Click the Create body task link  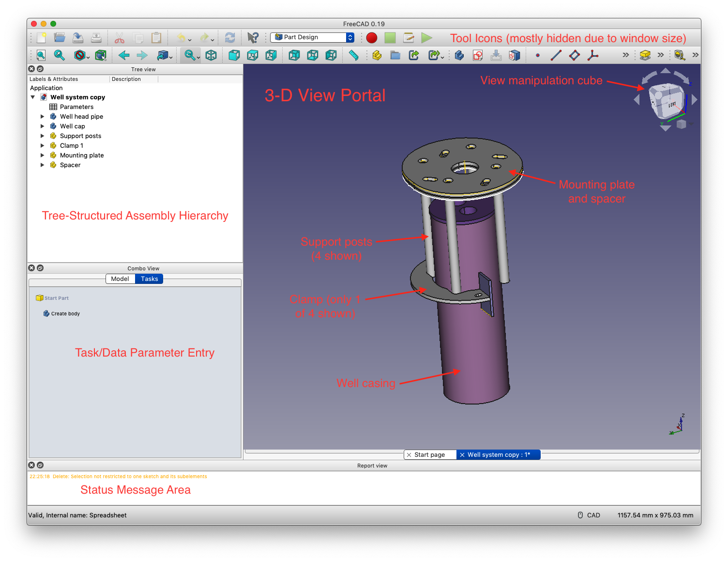point(65,314)
